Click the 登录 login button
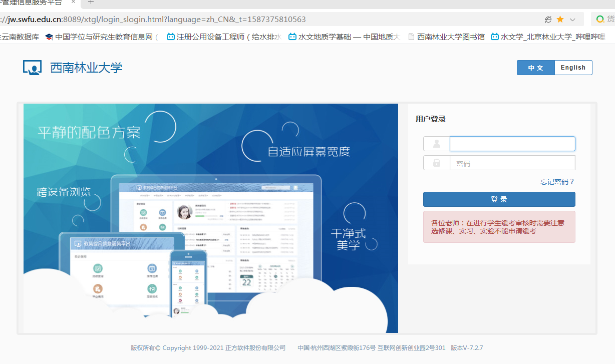Viewport: 615px width, 364px height. [x=499, y=199]
